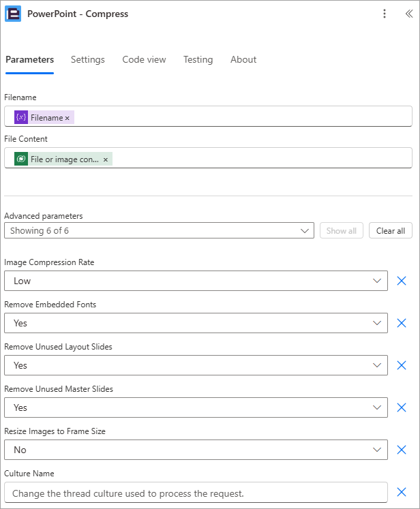Open the Code view tab
Screen dimensions: 420x509
(144, 60)
